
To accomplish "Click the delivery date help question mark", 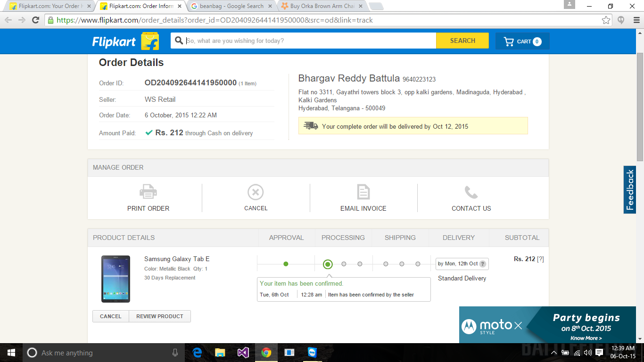I will click(x=482, y=264).
